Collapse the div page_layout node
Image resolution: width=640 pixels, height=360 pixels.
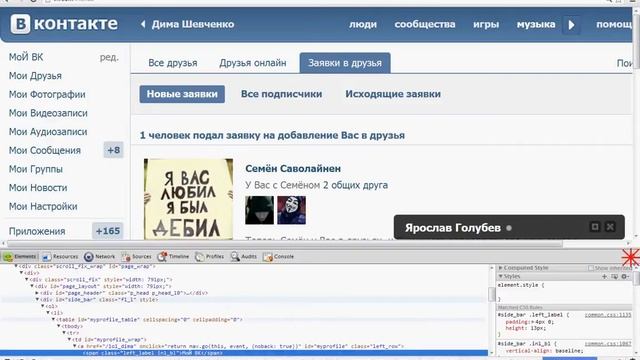tap(32, 286)
